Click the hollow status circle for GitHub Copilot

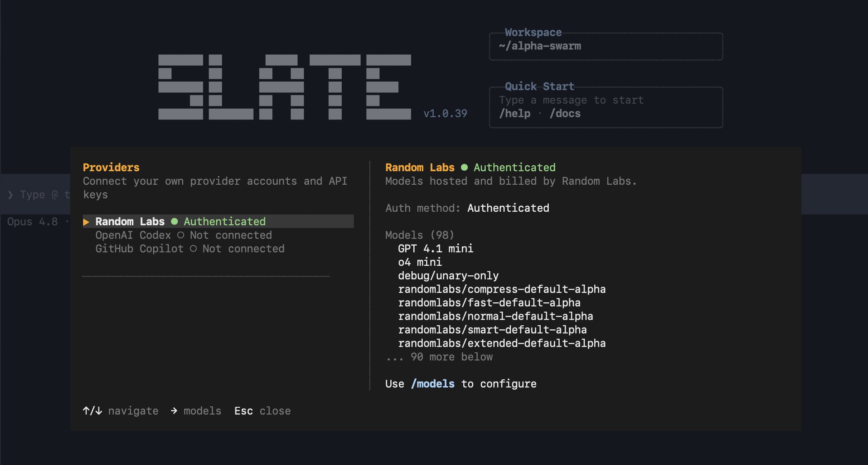click(x=193, y=249)
